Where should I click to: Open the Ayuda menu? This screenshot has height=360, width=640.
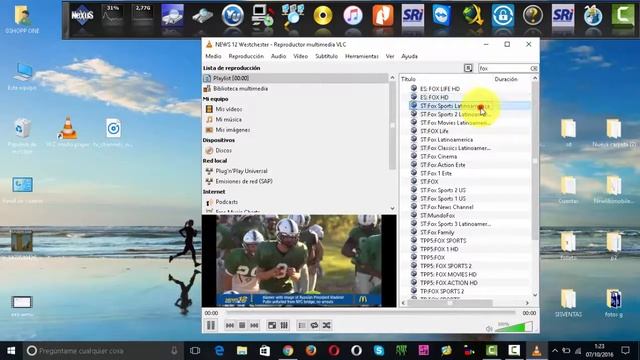coord(409,56)
